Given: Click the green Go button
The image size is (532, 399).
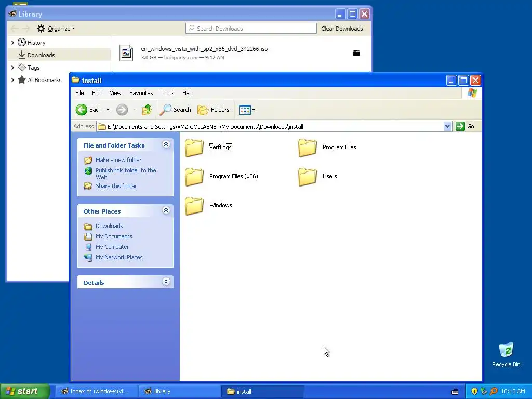Looking at the screenshot, I should pyautogui.click(x=465, y=126).
